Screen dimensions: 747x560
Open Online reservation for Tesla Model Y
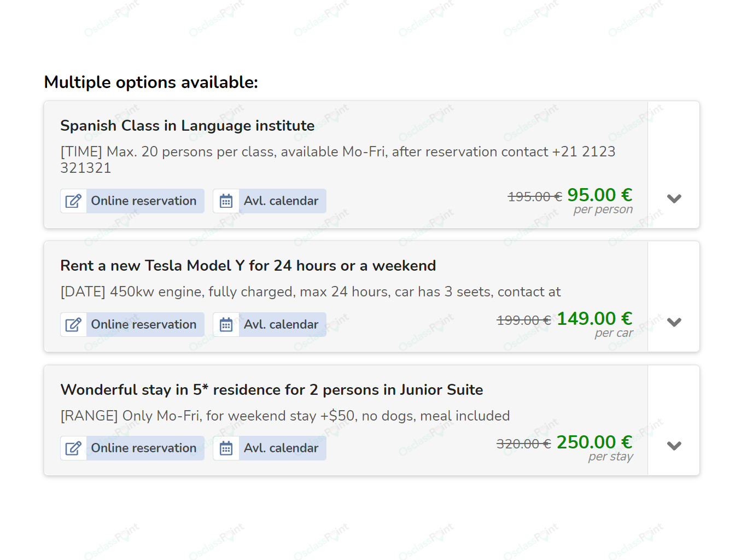coord(132,325)
